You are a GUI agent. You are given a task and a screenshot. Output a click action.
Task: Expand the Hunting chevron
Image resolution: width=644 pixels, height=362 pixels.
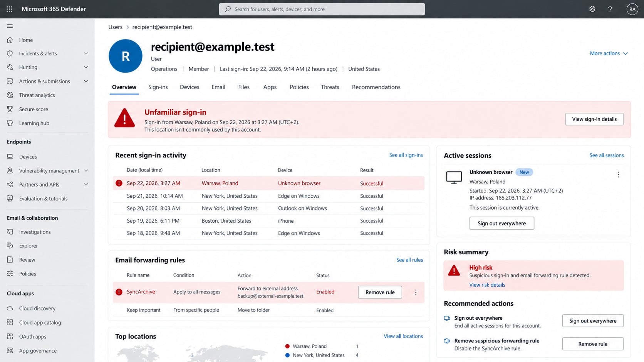(x=86, y=67)
